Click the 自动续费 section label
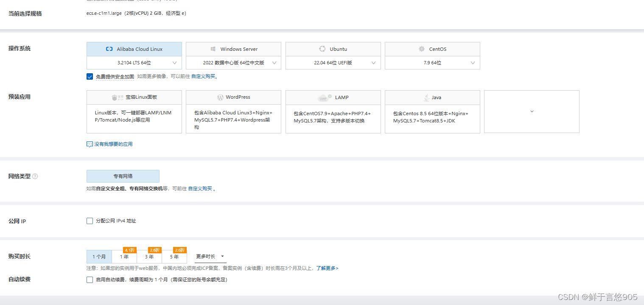The height and width of the screenshot is (305, 644). [x=20, y=280]
